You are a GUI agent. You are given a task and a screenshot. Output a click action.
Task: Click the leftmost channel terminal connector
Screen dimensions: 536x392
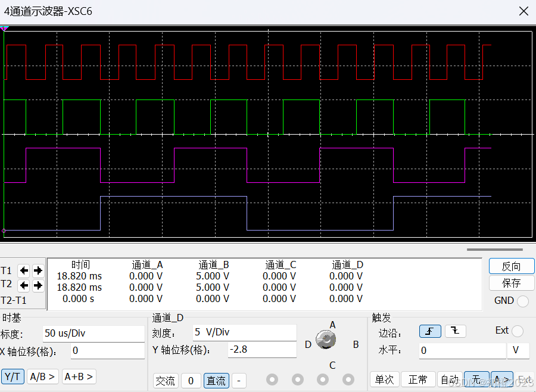tap(272, 379)
